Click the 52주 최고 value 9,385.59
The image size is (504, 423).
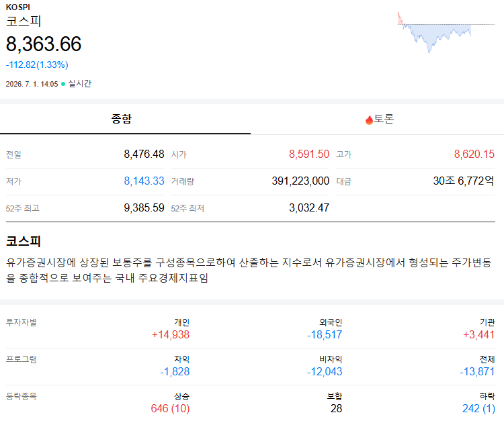(144, 207)
